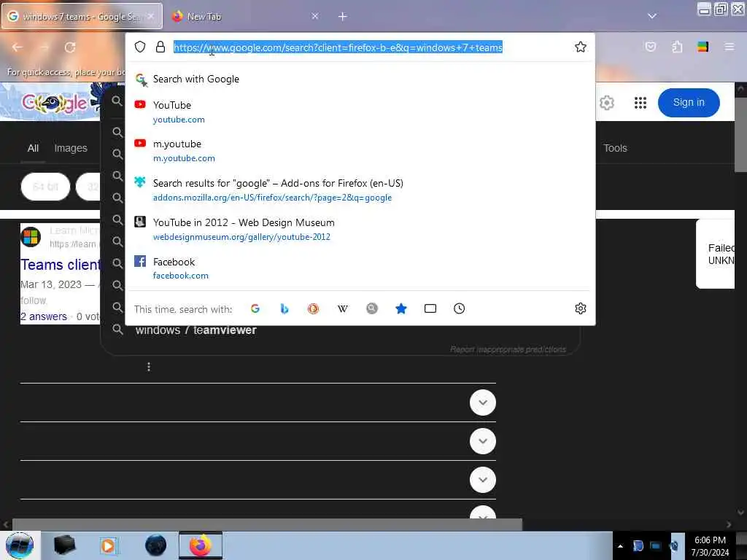Open YouTube in 2012 Web Design Museum suggestion

[360, 229]
